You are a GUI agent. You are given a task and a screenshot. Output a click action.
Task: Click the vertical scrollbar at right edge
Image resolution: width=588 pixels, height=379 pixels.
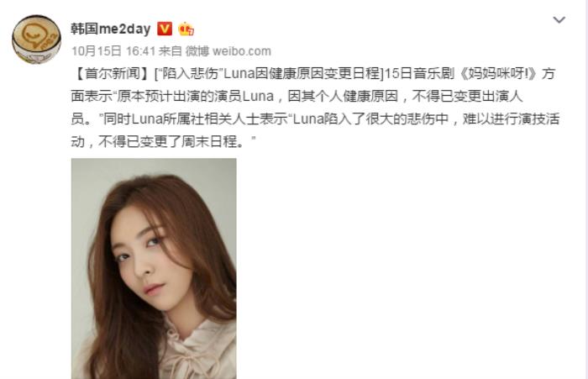[x=585, y=190]
